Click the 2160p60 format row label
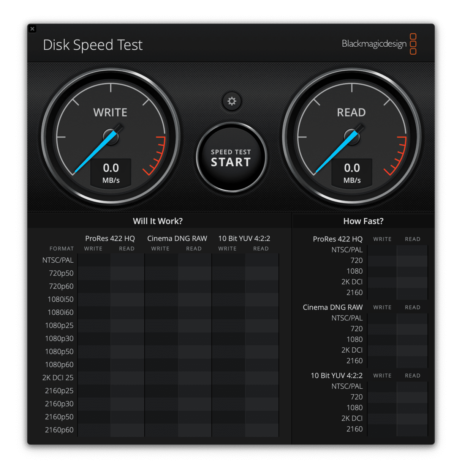 coord(59,430)
